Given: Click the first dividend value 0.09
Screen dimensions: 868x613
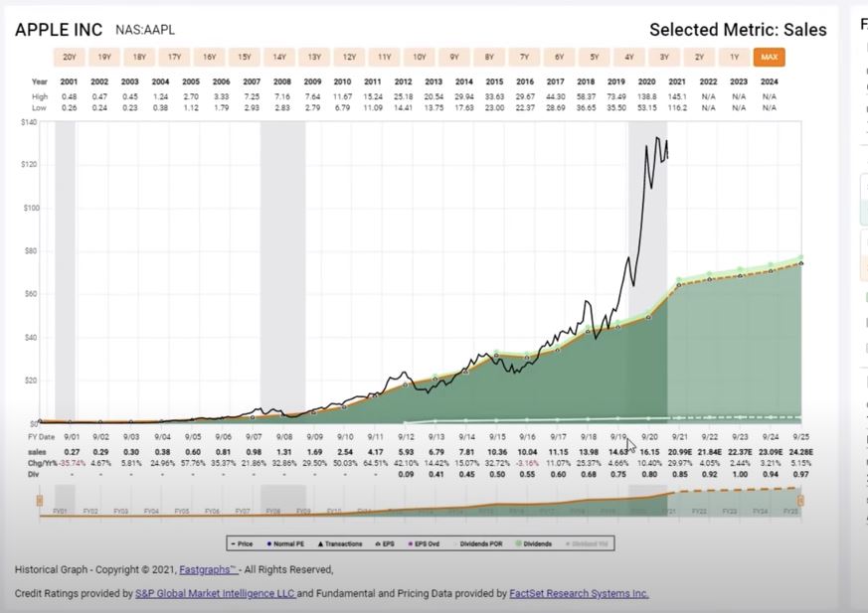Looking at the screenshot, I should [x=406, y=474].
